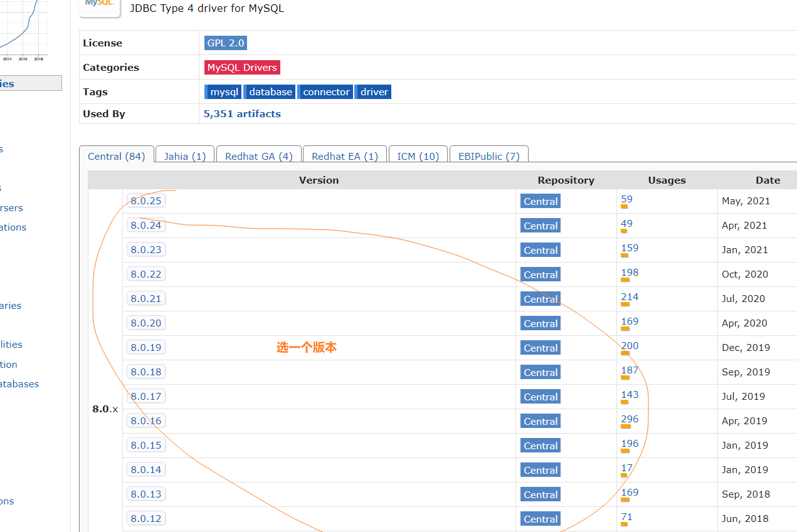797x532 pixels.
Task: Open the MySQL Drivers category
Action: click(242, 68)
